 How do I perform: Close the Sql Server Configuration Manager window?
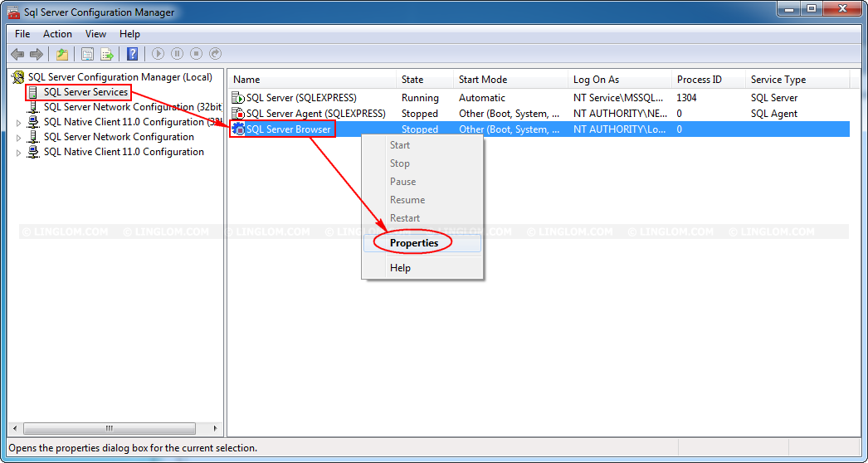(x=841, y=8)
